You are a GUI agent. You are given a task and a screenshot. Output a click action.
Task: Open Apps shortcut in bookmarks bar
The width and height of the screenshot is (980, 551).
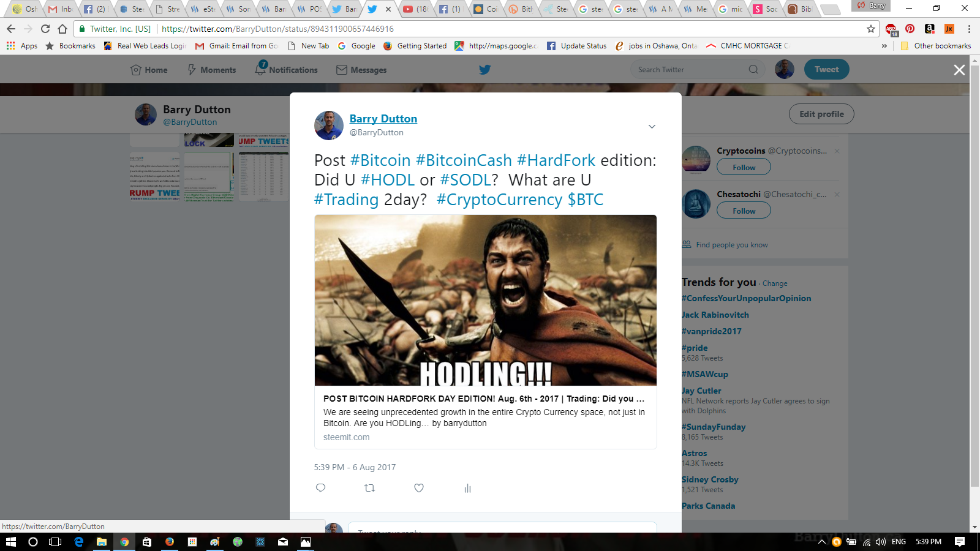click(22, 46)
